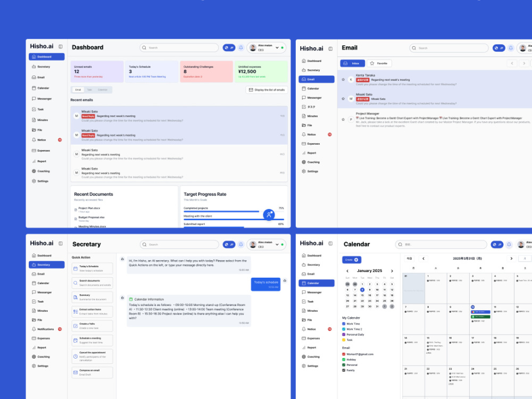Focus the Search field in Dashboard header
This screenshot has width=532, height=399.
tap(179, 48)
